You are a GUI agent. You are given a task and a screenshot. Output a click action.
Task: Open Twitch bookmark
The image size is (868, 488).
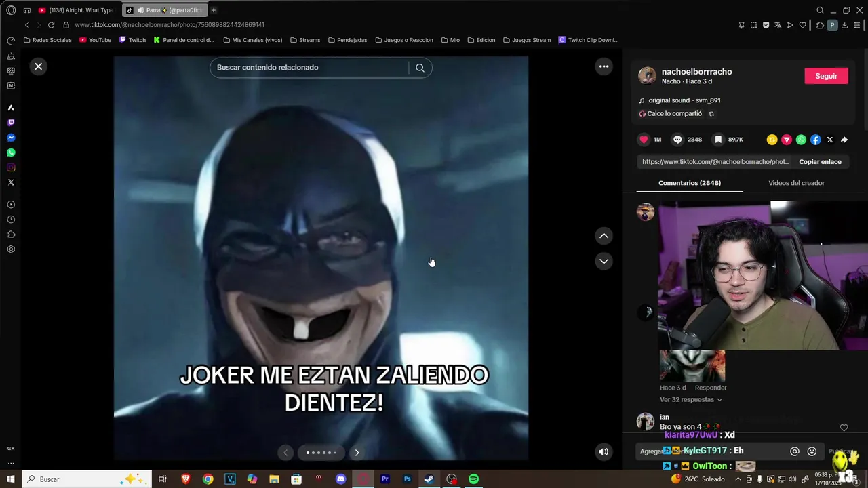pos(132,40)
